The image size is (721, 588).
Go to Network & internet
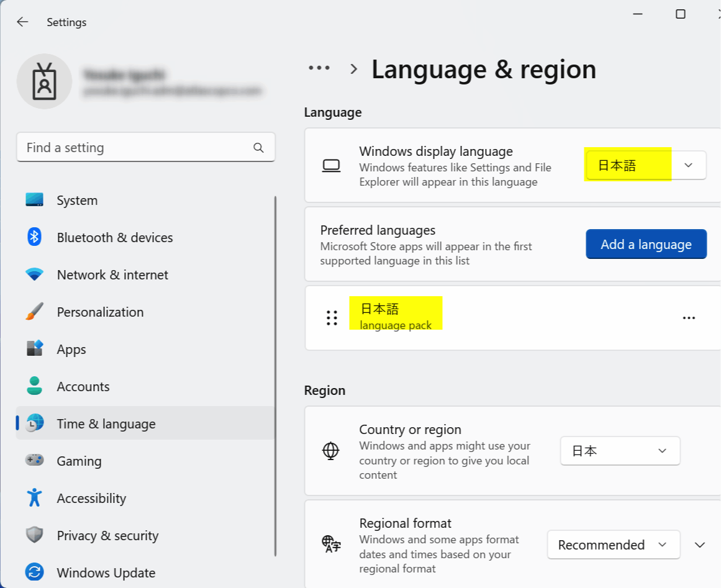coord(145,274)
